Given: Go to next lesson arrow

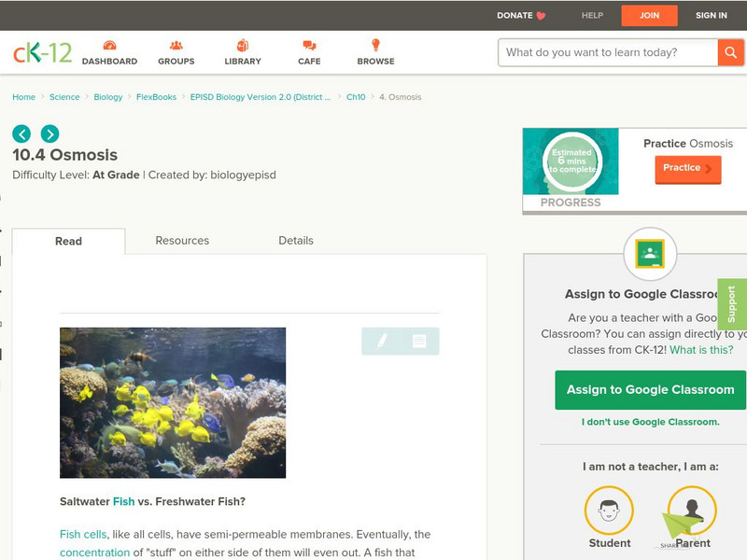Looking at the screenshot, I should pyautogui.click(x=50, y=133).
